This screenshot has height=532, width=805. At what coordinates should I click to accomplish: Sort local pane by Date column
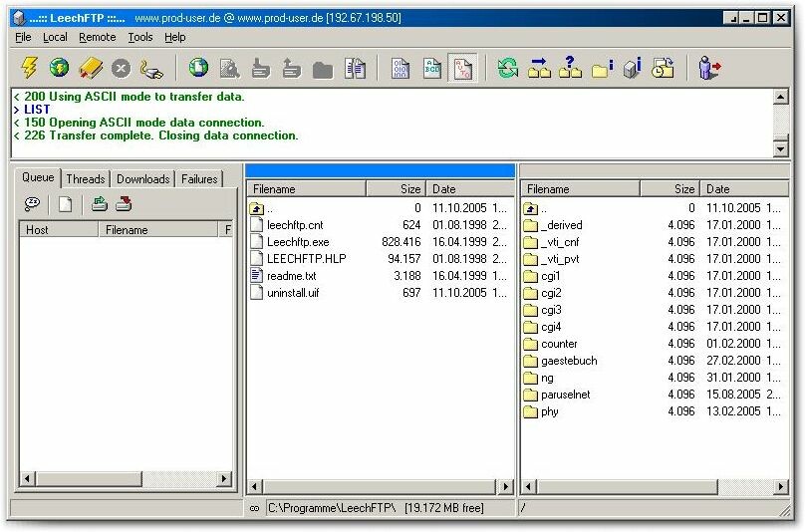tap(470, 189)
